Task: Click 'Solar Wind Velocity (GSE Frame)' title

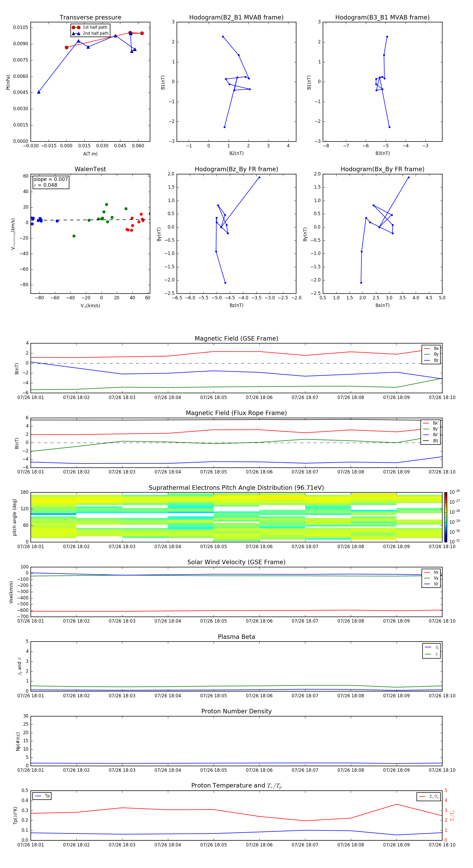Action: coord(236,562)
